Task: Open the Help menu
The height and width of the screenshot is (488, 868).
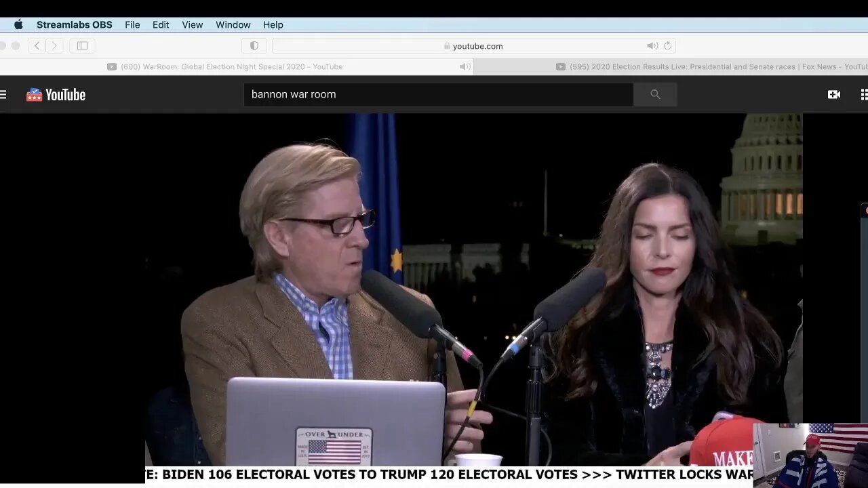Action: tap(273, 24)
